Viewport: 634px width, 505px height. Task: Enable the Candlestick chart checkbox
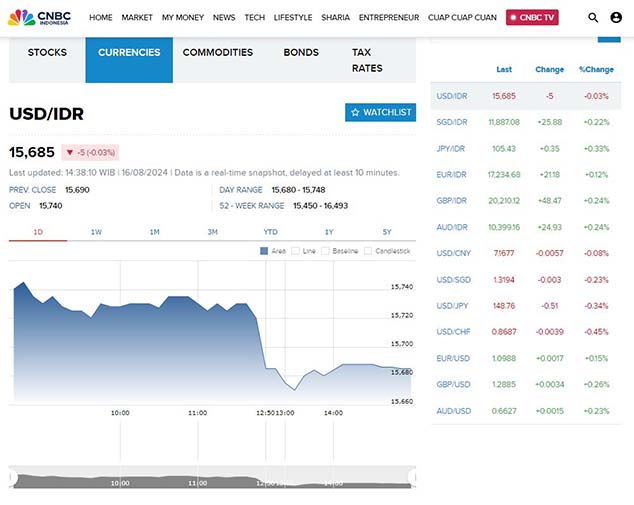click(366, 251)
